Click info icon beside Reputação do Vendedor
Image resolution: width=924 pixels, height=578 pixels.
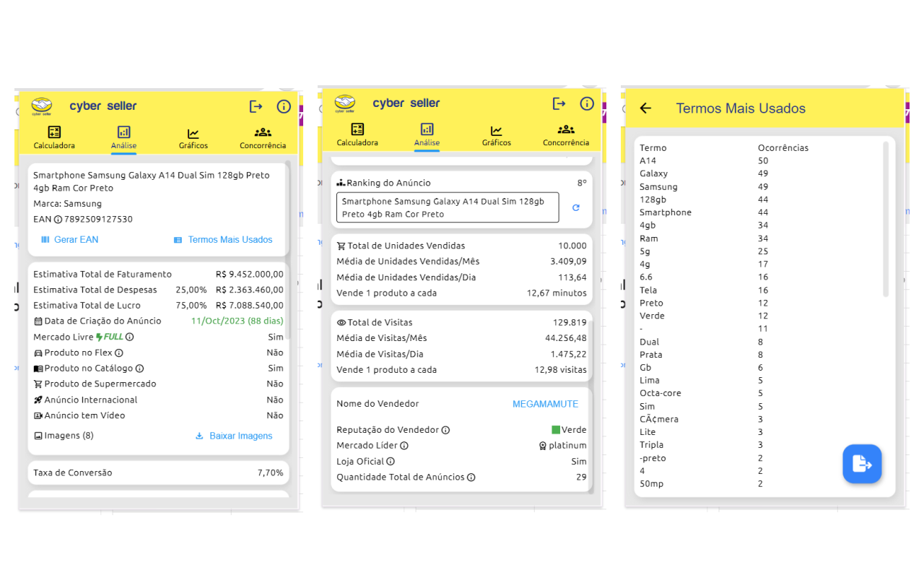tap(446, 431)
